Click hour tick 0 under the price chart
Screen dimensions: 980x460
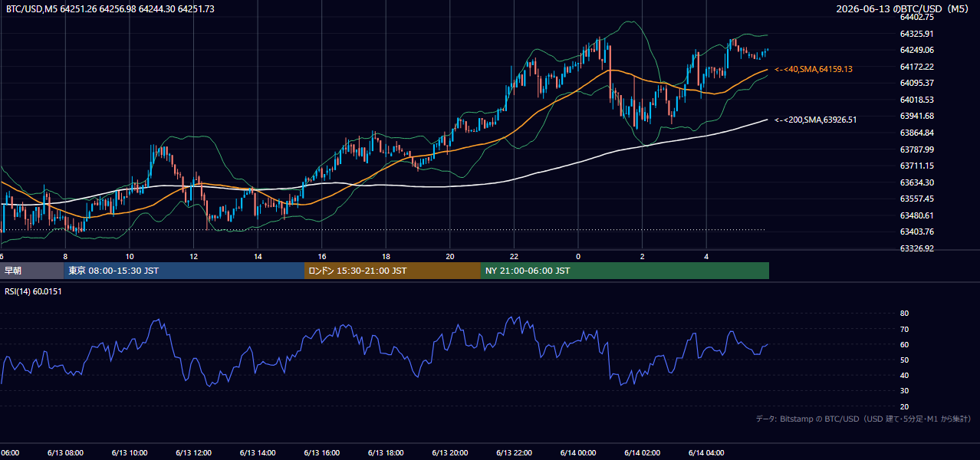click(x=578, y=256)
